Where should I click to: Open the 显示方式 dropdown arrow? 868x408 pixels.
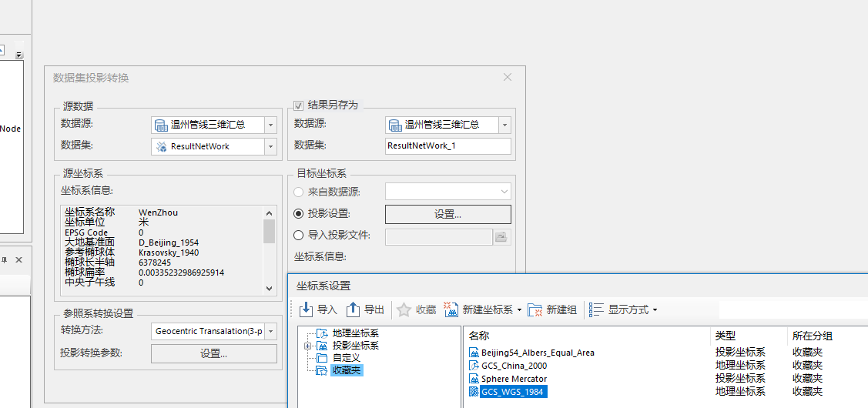click(x=655, y=310)
